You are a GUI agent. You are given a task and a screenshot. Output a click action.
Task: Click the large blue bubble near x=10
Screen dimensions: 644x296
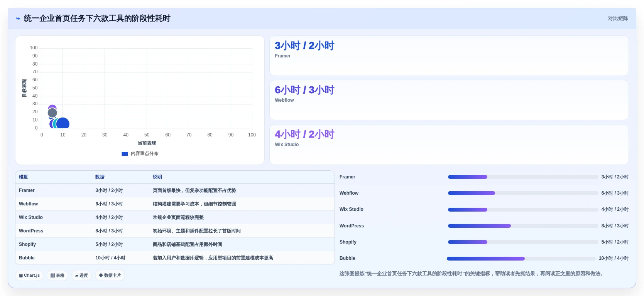click(x=63, y=124)
